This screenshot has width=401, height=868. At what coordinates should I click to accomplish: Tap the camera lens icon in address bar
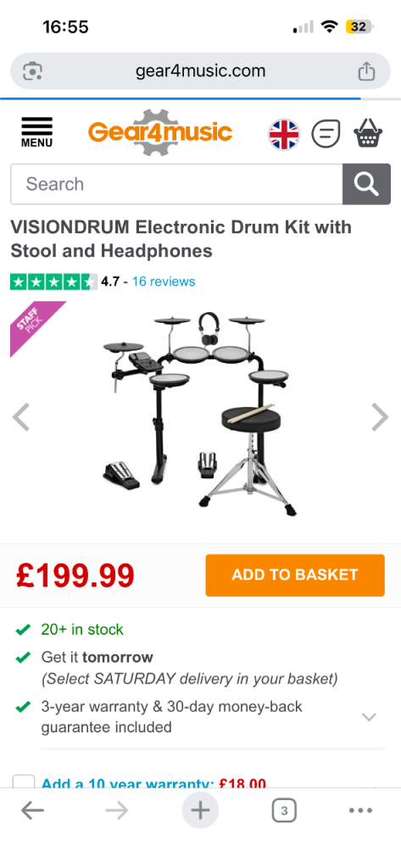click(33, 71)
